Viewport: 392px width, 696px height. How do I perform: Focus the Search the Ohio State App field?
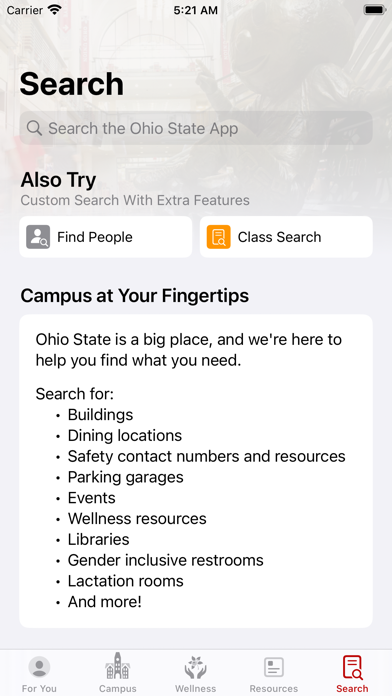click(x=196, y=128)
